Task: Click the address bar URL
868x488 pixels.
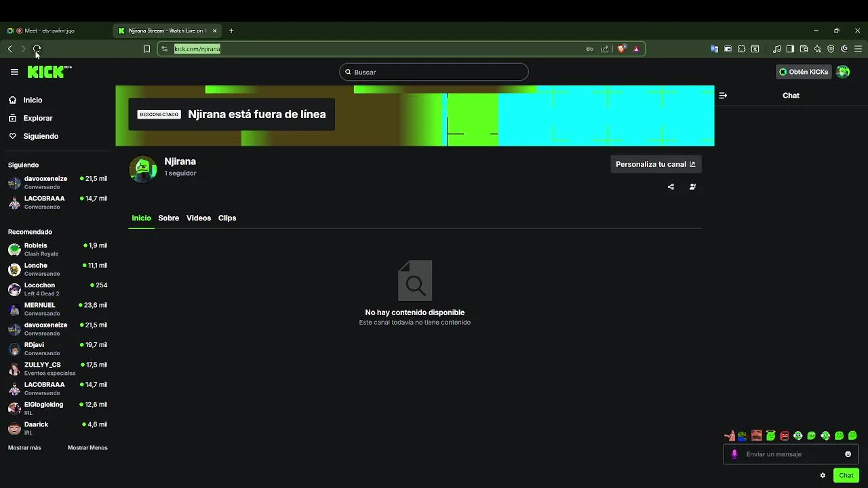Action: pyautogui.click(x=197, y=49)
